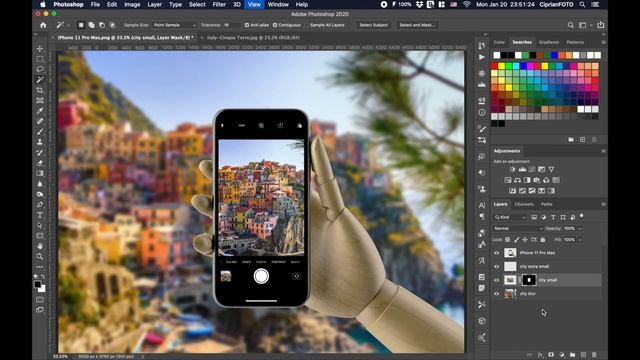Delete the selected layer

(x=594, y=355)
